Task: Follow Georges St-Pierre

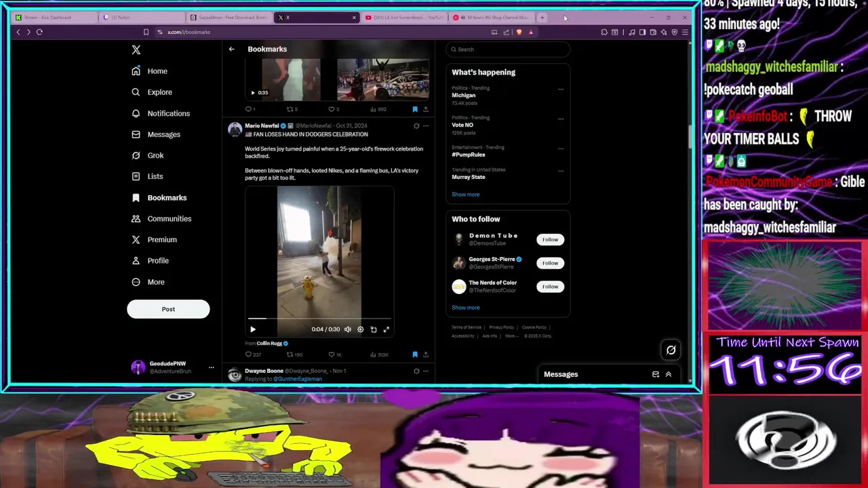Action: 550,263
